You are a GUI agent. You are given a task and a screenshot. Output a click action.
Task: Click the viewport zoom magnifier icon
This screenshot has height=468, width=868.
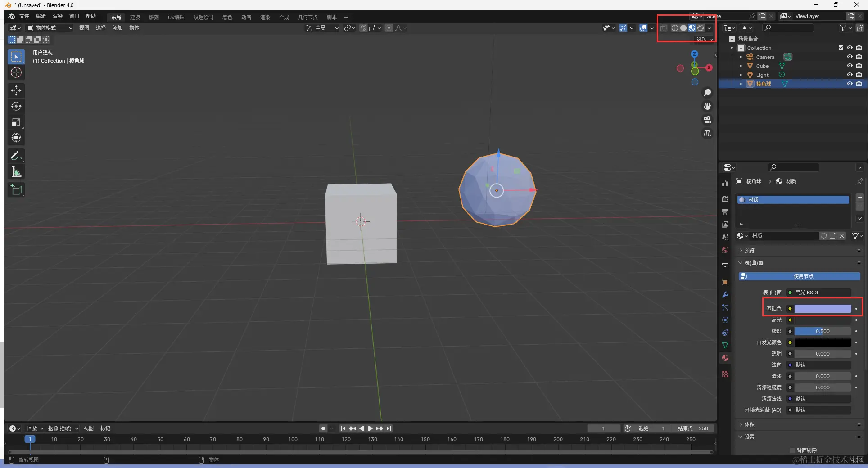[707, 93]
